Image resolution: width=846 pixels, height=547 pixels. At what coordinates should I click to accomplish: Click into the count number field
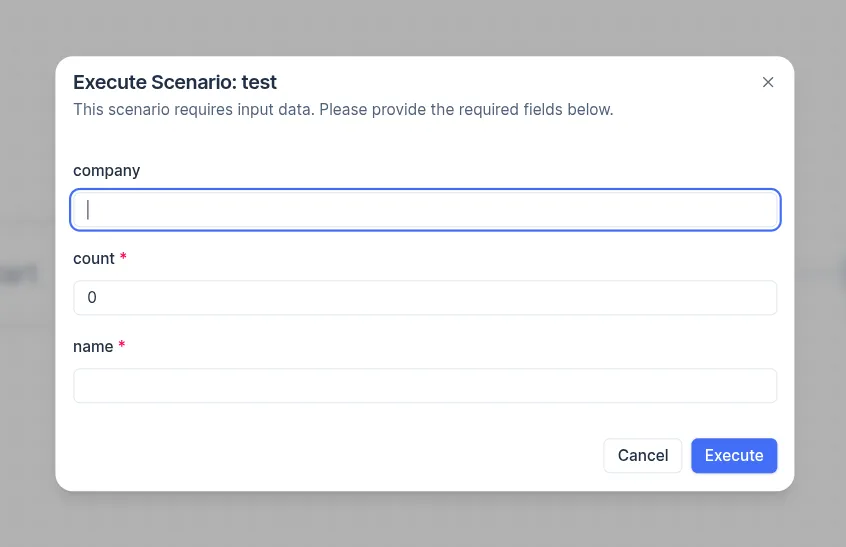click(x=425, y=298)
